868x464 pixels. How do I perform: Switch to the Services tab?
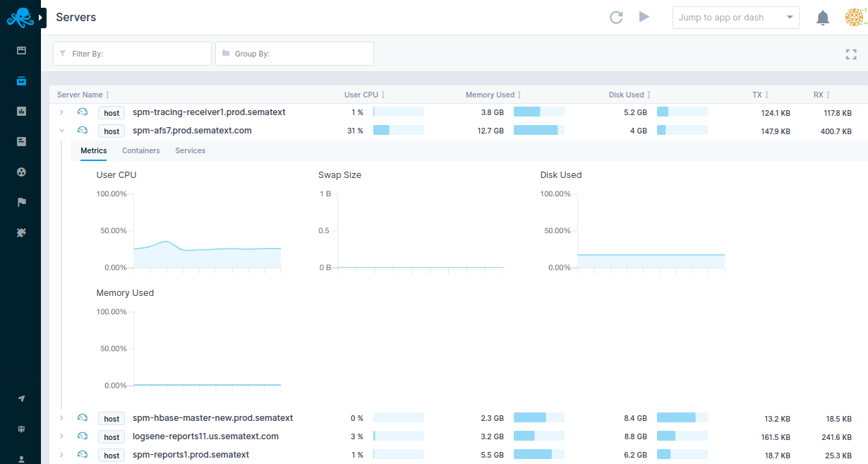(191, 150)
